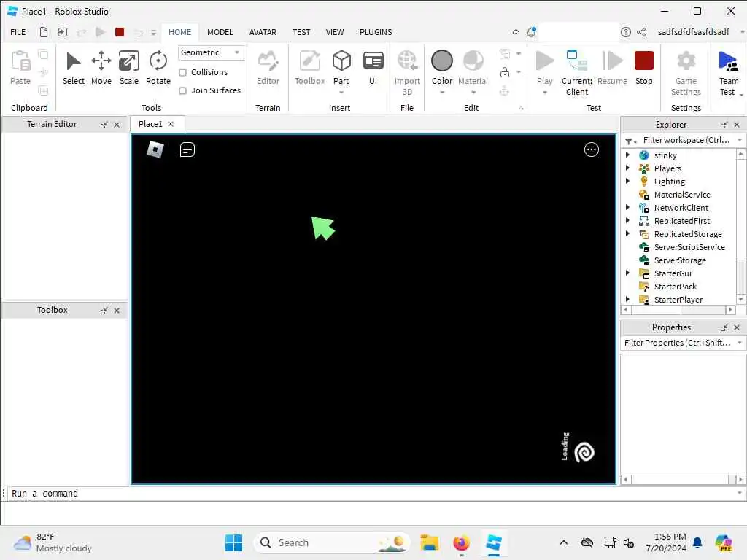The width and height of the screenshot is (747, 560).
Task: Open Game Settings
Action: coord(686,73)
